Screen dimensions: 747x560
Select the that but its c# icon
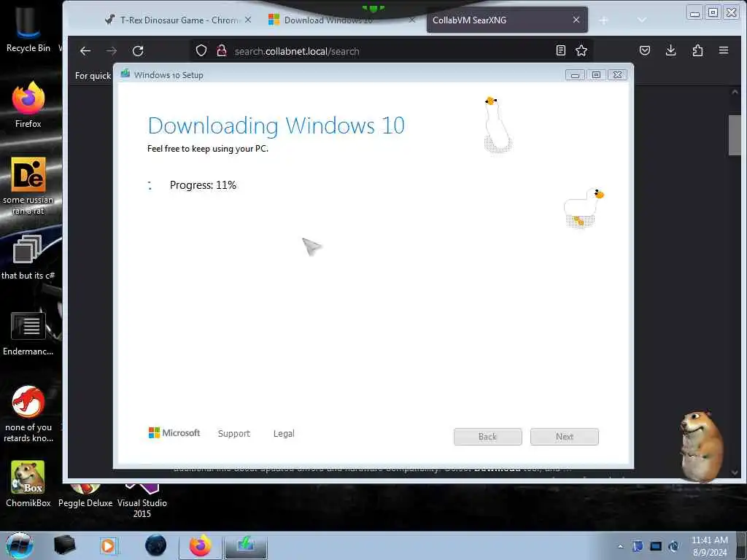click(28, 257)
